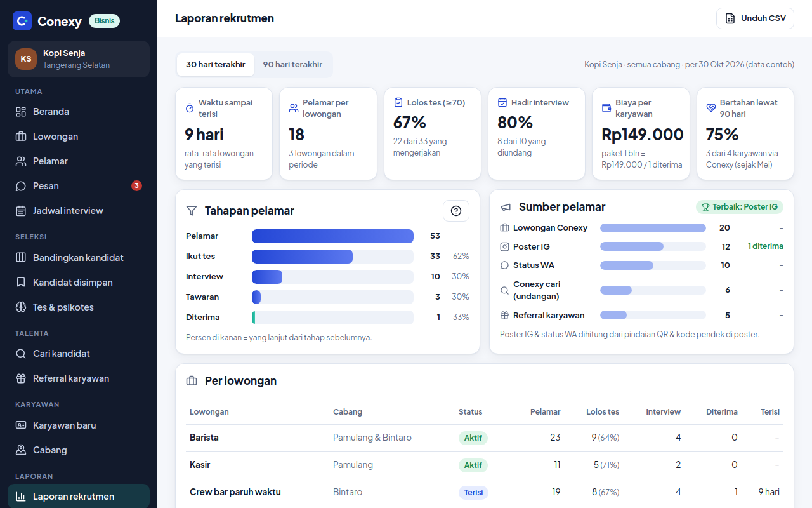Open the Lowongan sidebar item

coord(79,137)
